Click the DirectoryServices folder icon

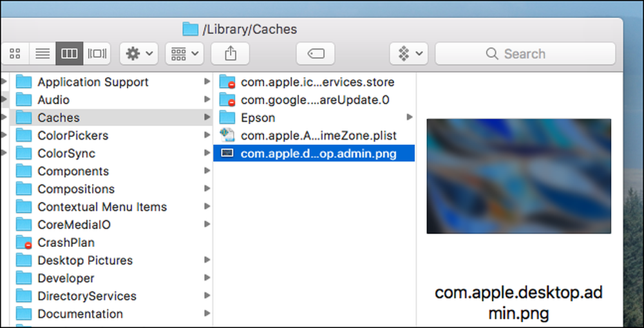click(24, 296)
